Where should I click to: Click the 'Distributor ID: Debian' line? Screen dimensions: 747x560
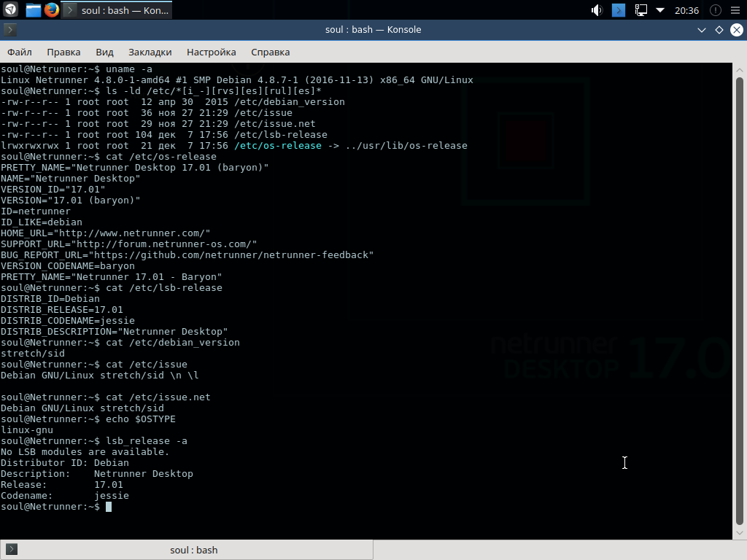(65, 463)
